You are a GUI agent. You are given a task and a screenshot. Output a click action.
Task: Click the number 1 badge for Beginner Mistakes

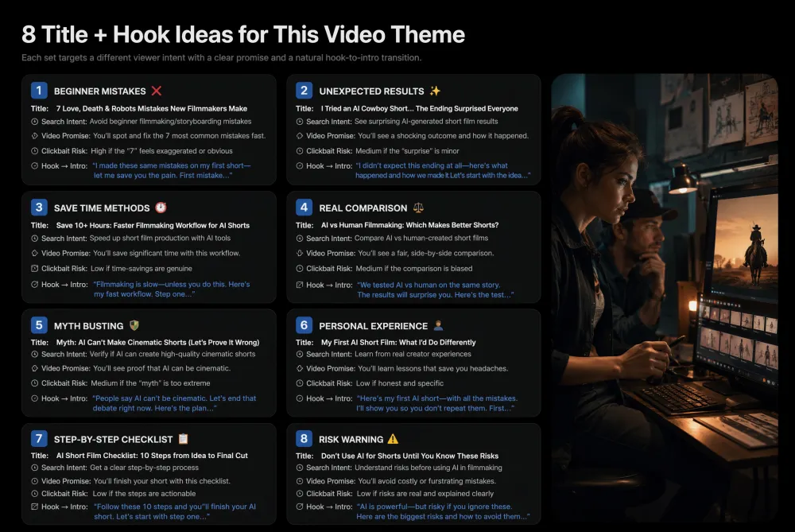click(39, 91)
